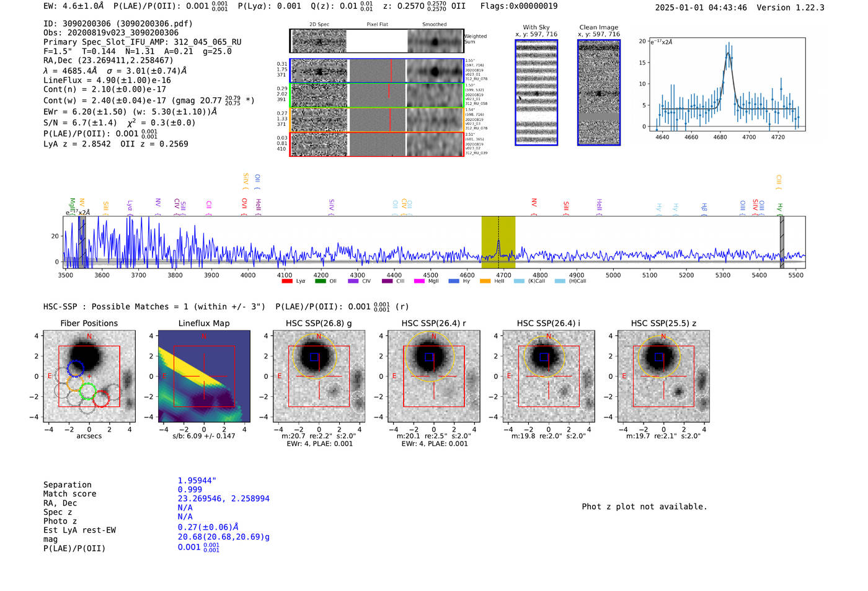
Task: Click the gray hatched band near 5460
Action: 782,242
